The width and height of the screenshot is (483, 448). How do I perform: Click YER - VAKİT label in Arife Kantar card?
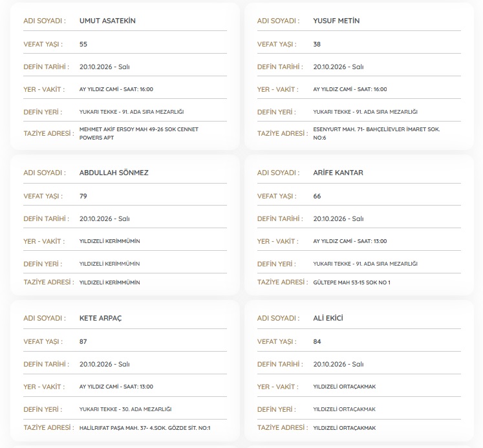click(277, 241)
